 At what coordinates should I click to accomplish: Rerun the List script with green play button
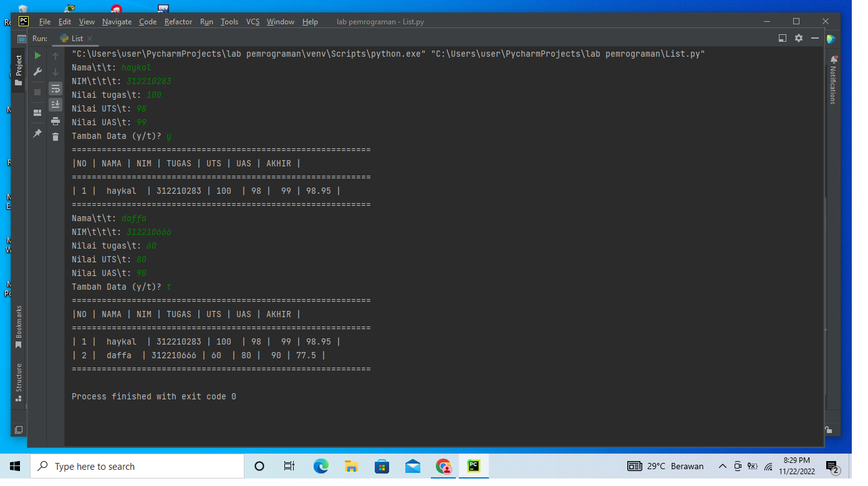pos(37,55)
